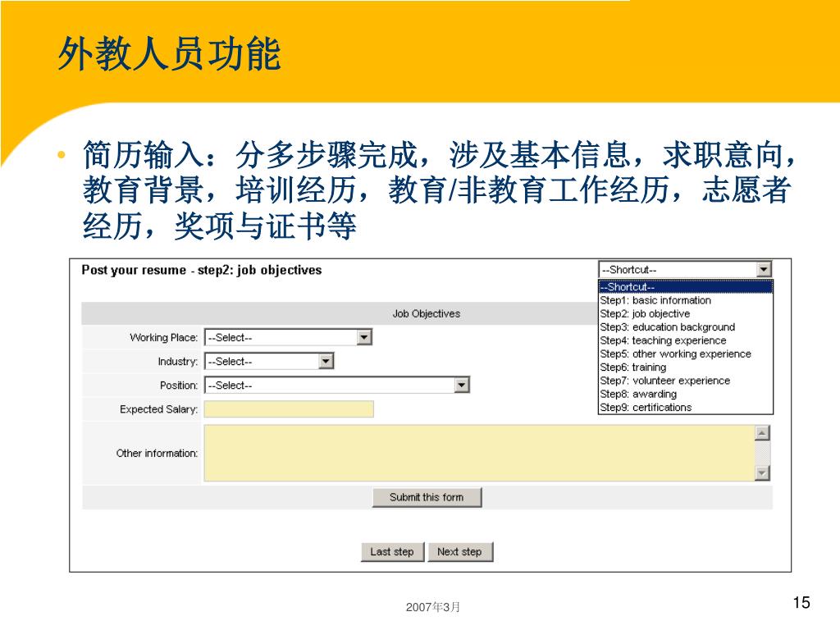The height and width of the screenshot is (630, 840).
Task: Click the slide title 外教人员功能
Action: point(169,54)
